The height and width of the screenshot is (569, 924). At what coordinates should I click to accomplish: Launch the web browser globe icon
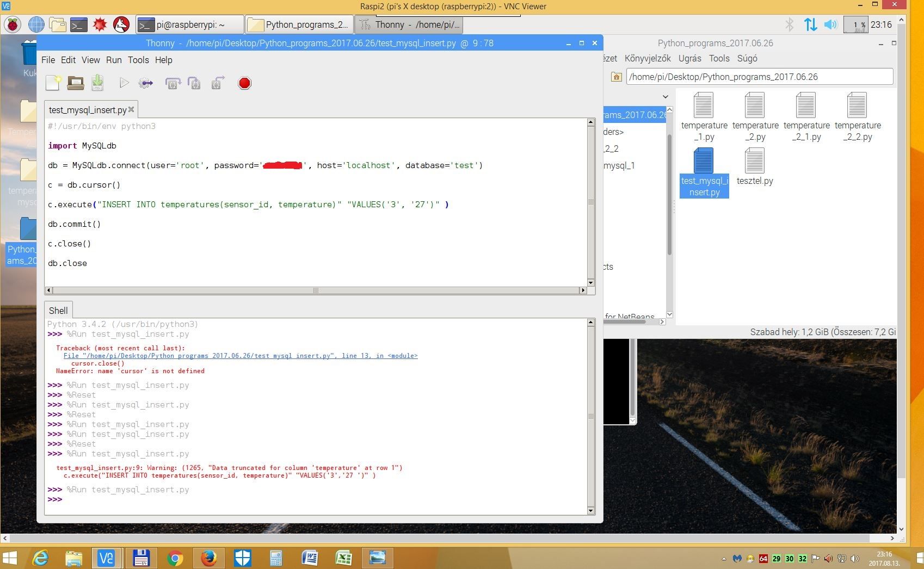click(36, 24)
